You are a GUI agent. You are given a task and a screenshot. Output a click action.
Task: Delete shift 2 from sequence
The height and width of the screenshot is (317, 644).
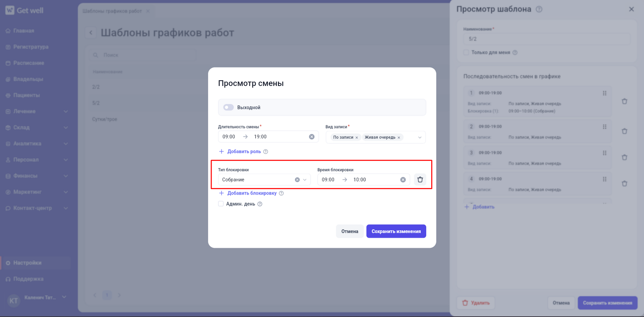coord(624,131)
